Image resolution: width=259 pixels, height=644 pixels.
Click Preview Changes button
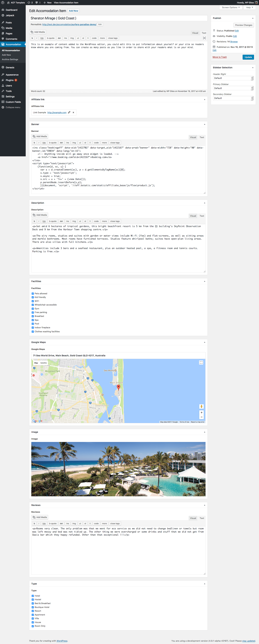pos(243,25)
